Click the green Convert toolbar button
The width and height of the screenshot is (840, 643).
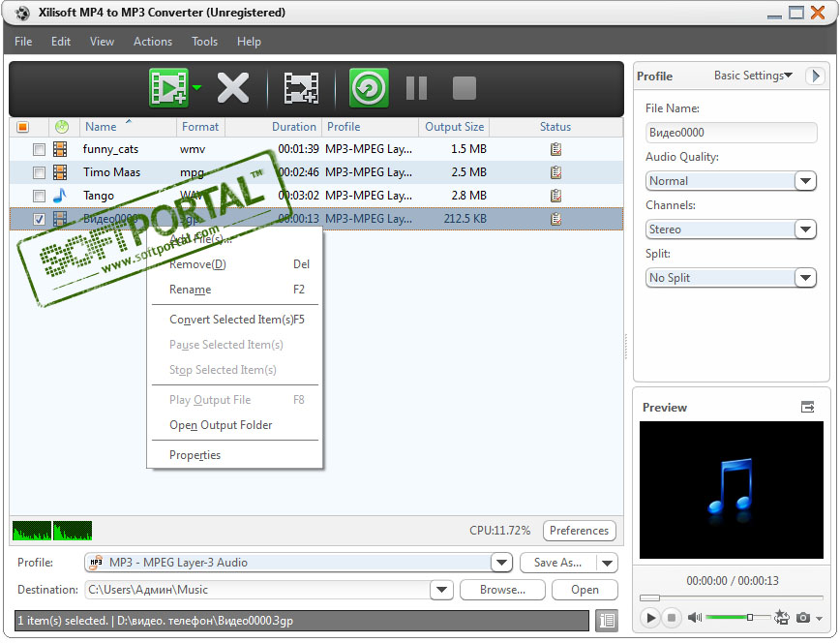click(369, 87)
